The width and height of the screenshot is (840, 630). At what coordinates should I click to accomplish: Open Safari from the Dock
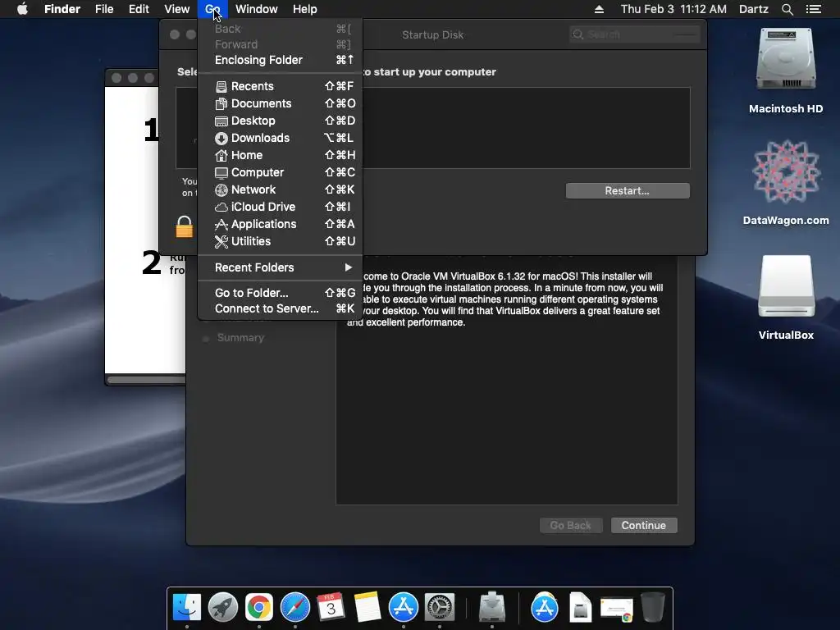[295, 607]
